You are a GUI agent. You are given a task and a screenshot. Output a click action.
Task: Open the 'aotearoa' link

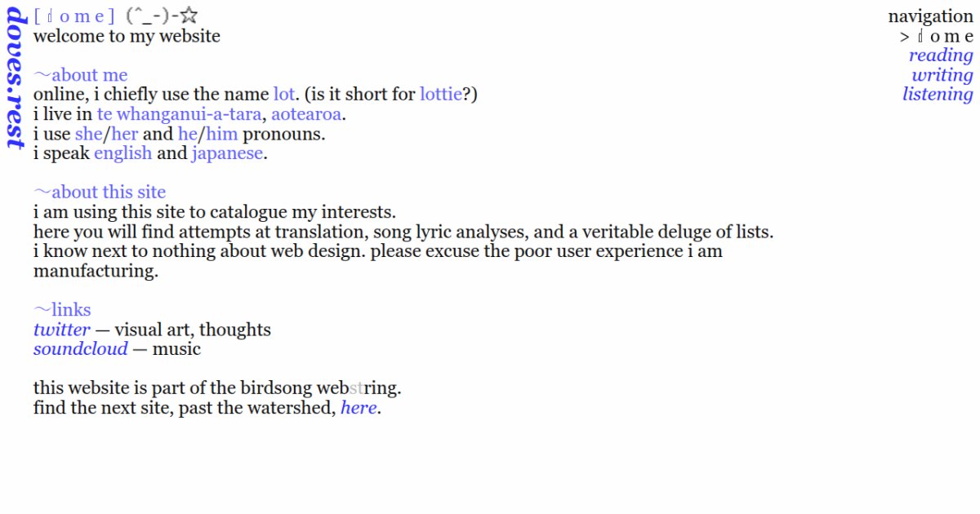pos(306,114)
